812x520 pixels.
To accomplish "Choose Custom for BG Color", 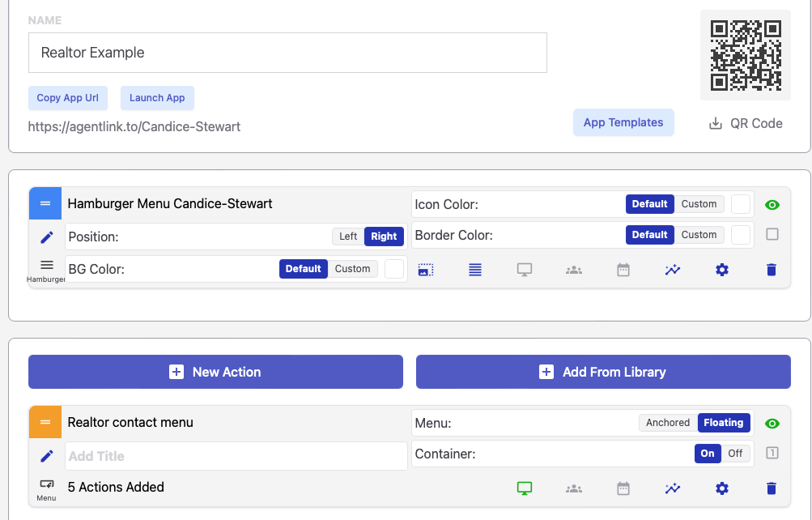I will [x=352, y=269].
